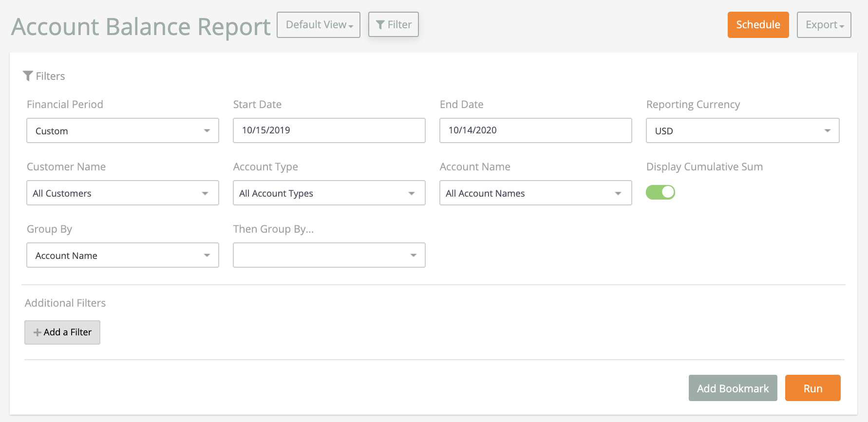The height and width of the screenshot is (422, 868).
Task: Click the funnel icon beside Filters heading
Action: pos(28,76)
